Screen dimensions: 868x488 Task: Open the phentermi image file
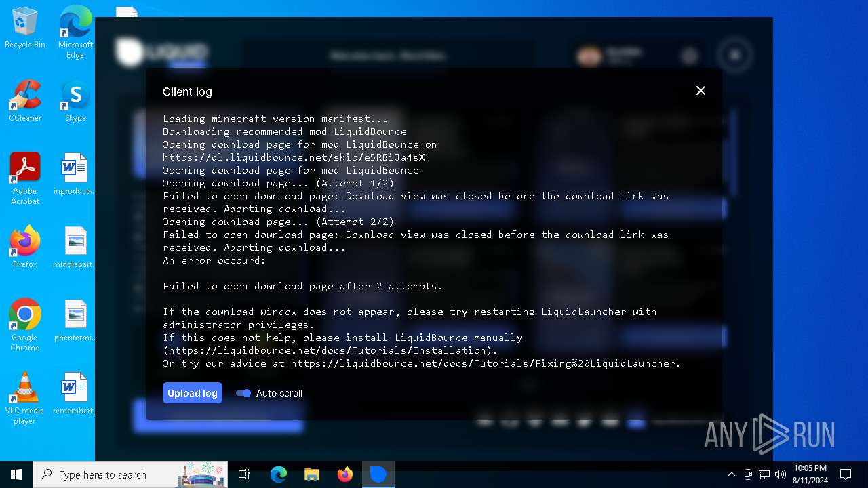coord(74,321)
